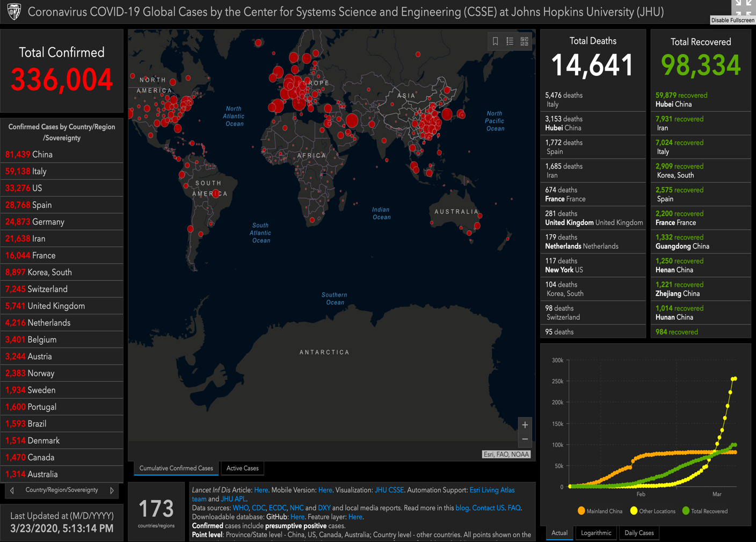Select Australia in confirmed cases list

[62, 474]
